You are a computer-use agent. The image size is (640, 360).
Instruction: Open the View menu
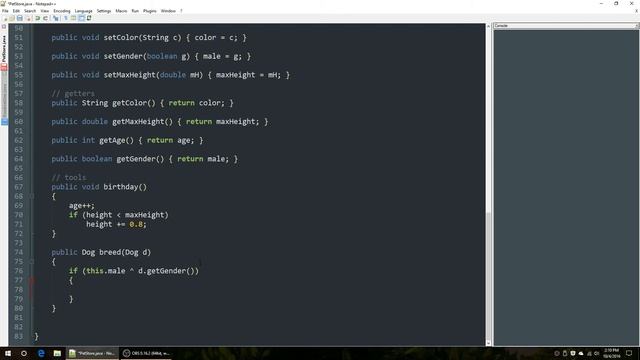click(x=45, y=11)
